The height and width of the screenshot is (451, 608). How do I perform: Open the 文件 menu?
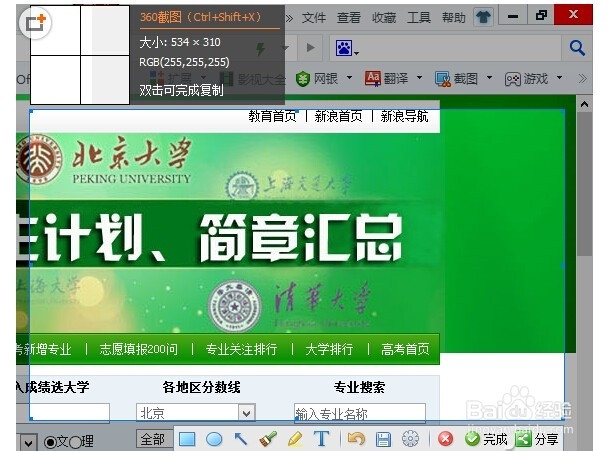(314, 17)
